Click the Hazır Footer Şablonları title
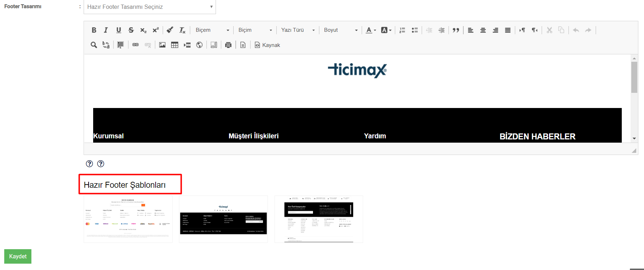Viewport: 644px width, 270px height. pos(125,185)
